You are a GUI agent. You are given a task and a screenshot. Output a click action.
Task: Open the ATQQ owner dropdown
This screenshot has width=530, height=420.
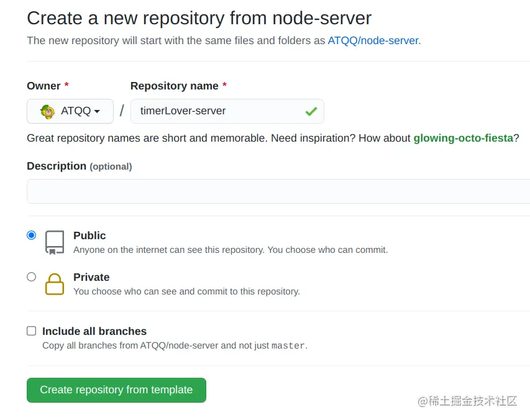coord(70,111)
